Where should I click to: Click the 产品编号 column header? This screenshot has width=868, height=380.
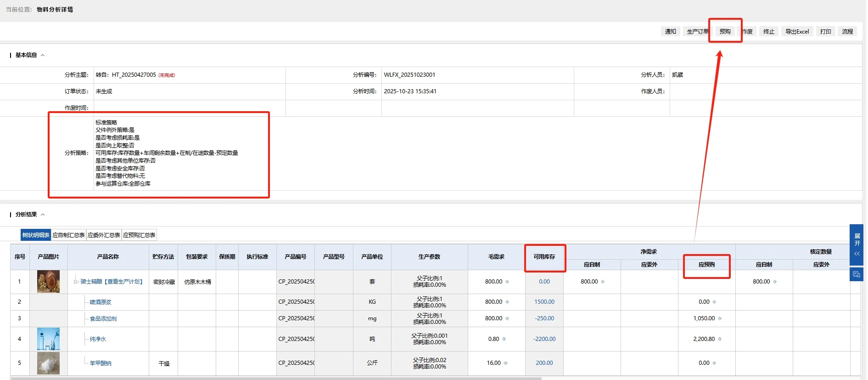pos(296,257)
